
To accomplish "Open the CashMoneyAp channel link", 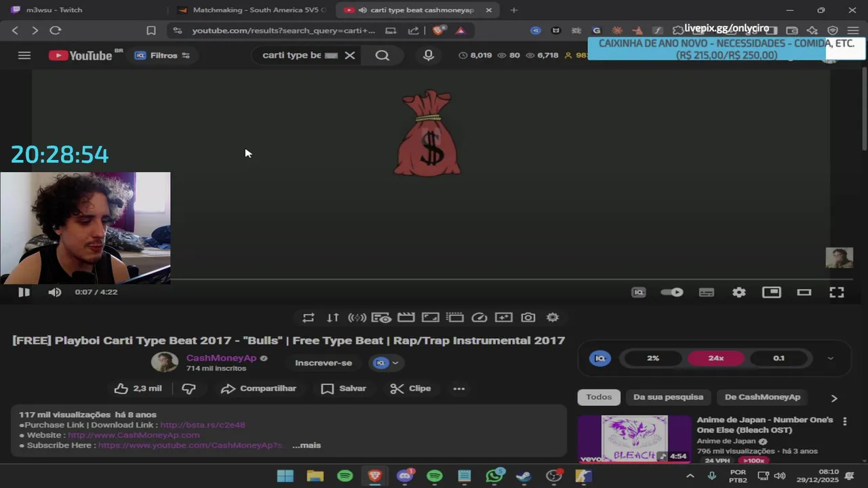I will coord(222,358).
